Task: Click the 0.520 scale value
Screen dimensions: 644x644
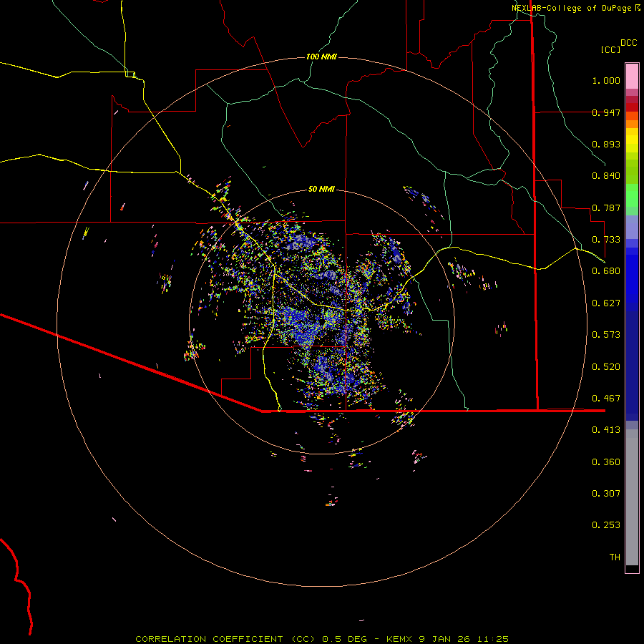Action: [606, 367]
